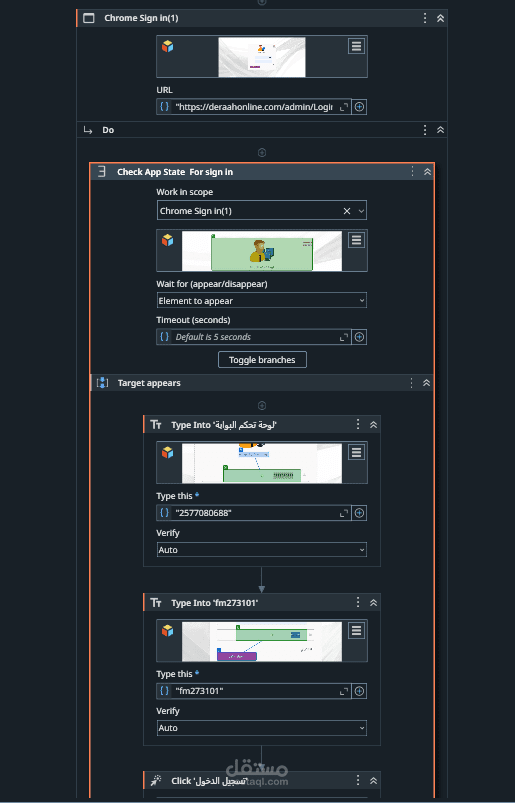Open Wait for Element to appear dropdown
This screenshot has height=803, width=515.
[262, 301]
